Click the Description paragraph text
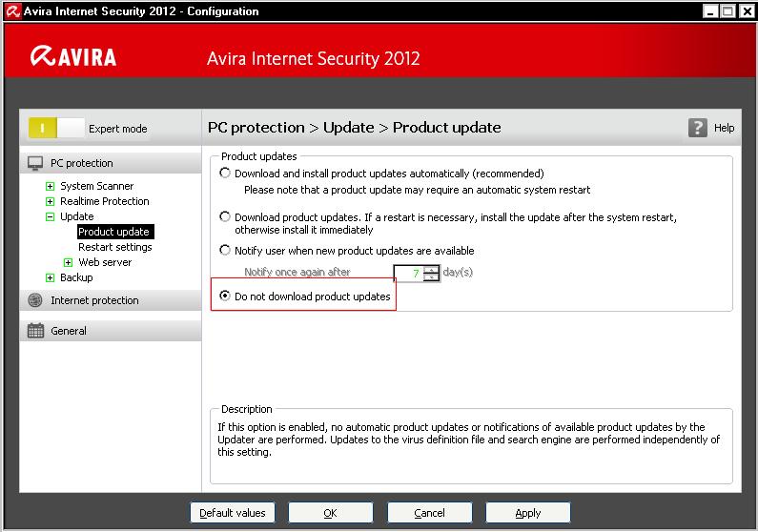758x532 pixels. [x=468, y=440]
